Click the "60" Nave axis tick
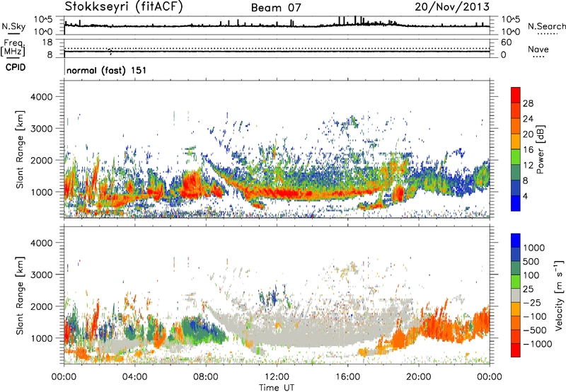 tap(506, 42)
